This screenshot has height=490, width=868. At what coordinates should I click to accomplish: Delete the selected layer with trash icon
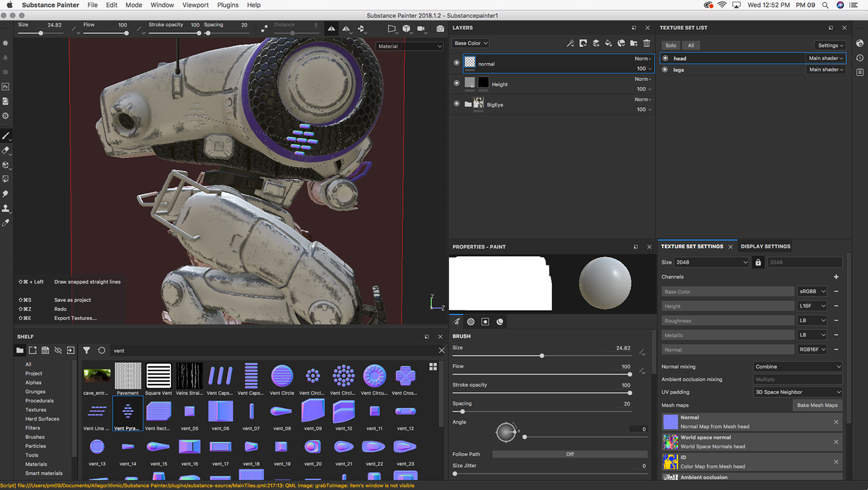click(x=647, y=43)
